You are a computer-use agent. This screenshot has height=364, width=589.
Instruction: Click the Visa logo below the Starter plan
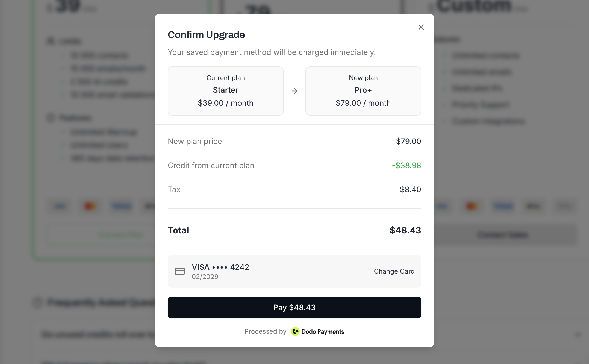[60, 206]
